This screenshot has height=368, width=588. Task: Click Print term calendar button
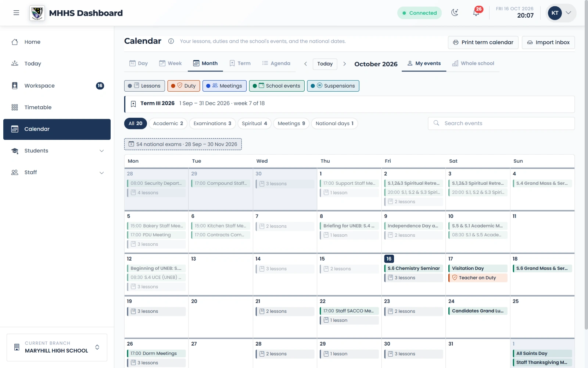pos(483,42)
